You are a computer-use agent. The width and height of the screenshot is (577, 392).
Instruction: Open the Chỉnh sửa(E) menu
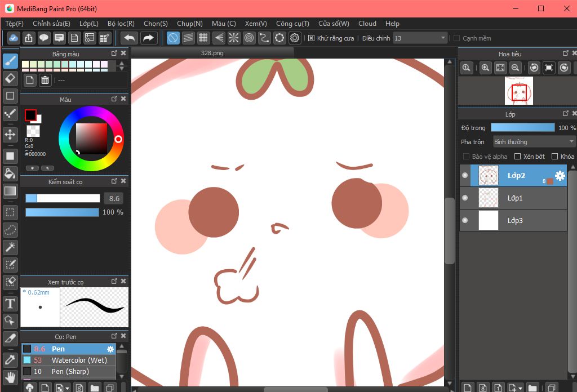point(51,24)
